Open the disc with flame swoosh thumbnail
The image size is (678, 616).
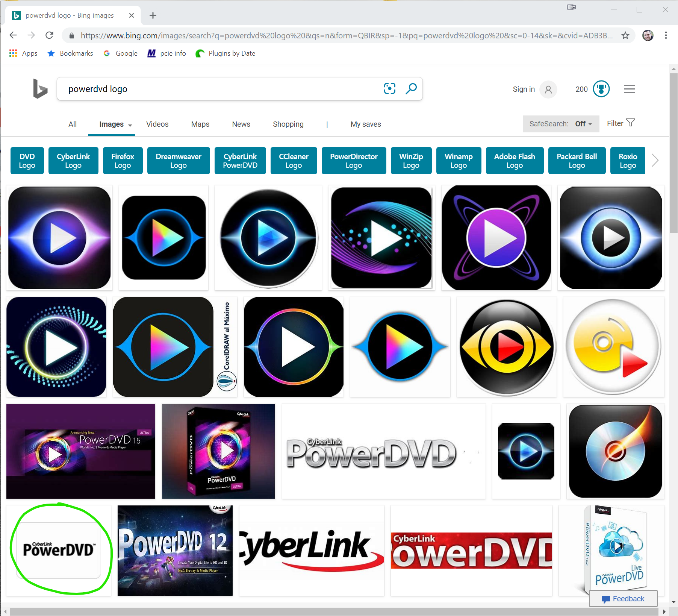pyautogui.click(x=615, y=451)
